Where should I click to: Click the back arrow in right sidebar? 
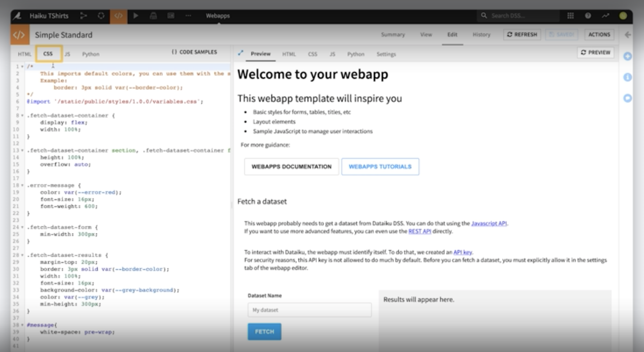(x=627, y=34)
